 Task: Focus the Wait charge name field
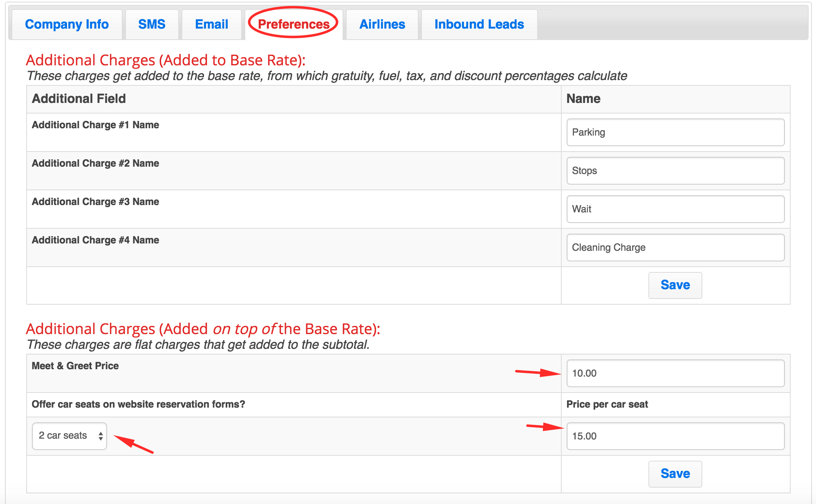click(x=675, y=209)
